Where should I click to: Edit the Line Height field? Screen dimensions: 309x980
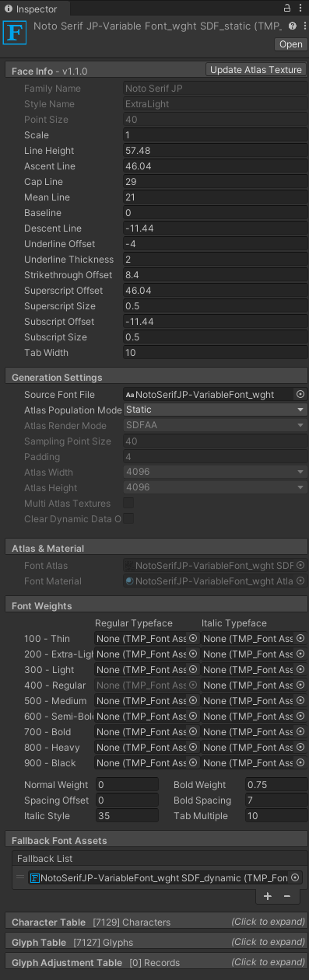coord(215,151)
